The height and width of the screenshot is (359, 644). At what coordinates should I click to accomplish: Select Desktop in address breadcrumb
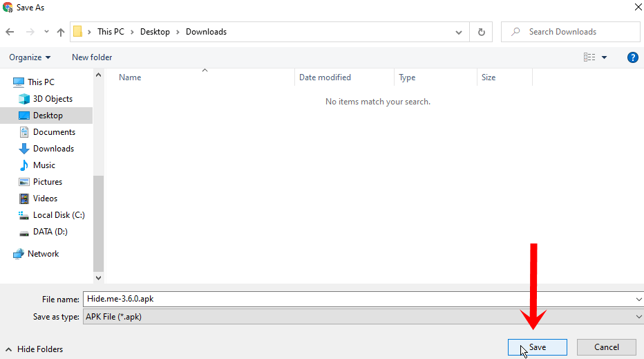[x=155, y=32]
